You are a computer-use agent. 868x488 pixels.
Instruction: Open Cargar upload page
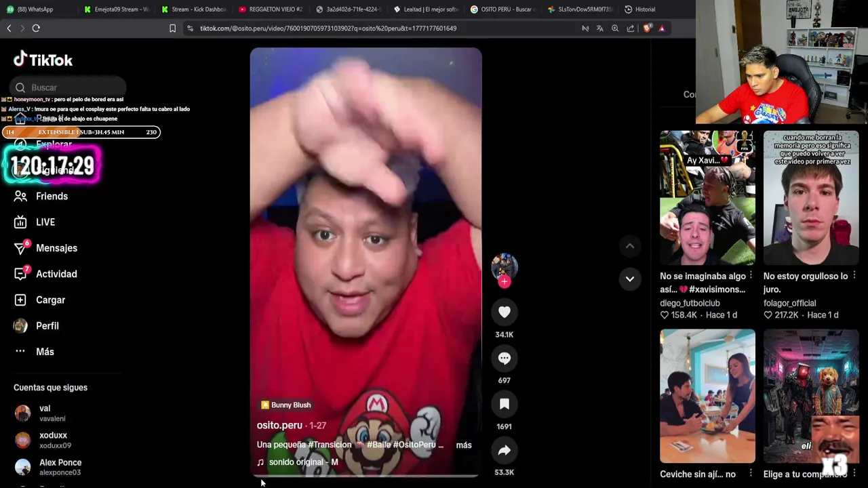pyautogui.click(x=50, y=300)
